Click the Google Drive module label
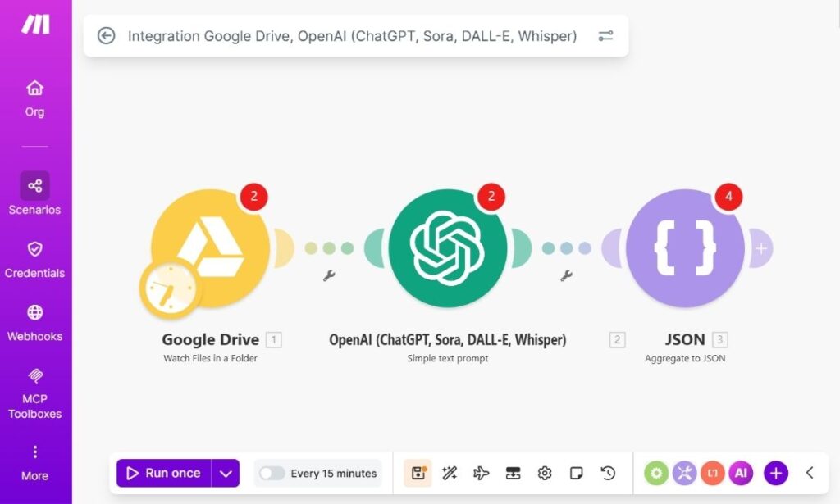840x504 pixels. (x=211, y=340)
